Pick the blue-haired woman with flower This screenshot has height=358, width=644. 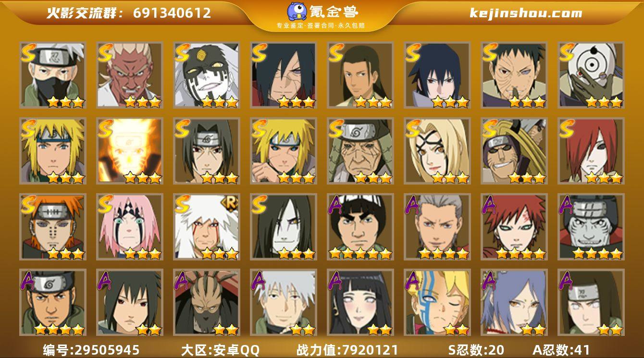point(514,303)
